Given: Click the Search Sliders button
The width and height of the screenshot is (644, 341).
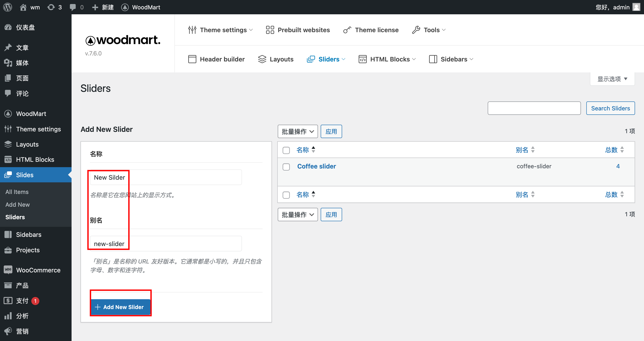Looking at the screenshot, I should [610, 108].
